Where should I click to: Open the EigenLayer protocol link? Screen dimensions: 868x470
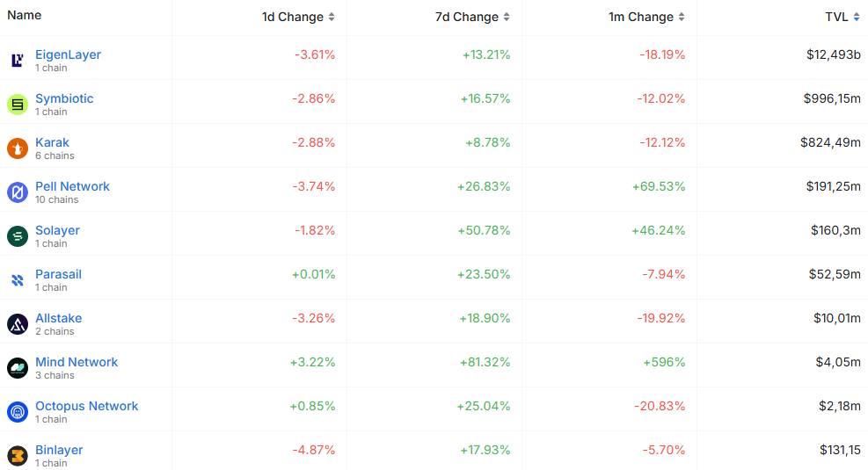pos(68,54)
